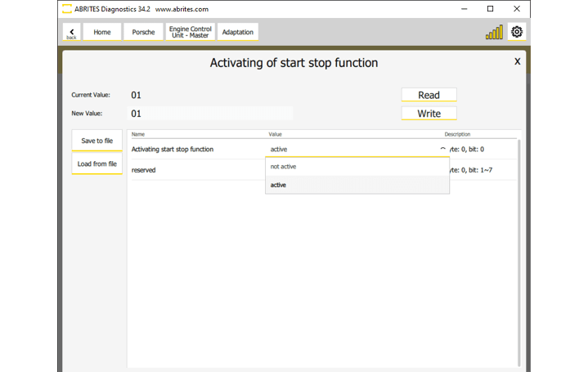Focus the New Value input field

pyautogui.click(x=210, y=114)
